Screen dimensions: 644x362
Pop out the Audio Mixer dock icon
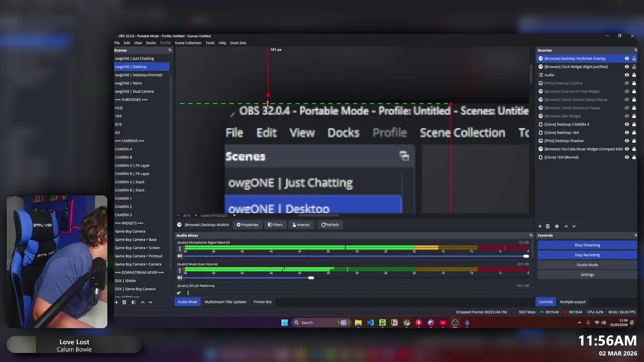pyautogui.click(x=530, y=235)
